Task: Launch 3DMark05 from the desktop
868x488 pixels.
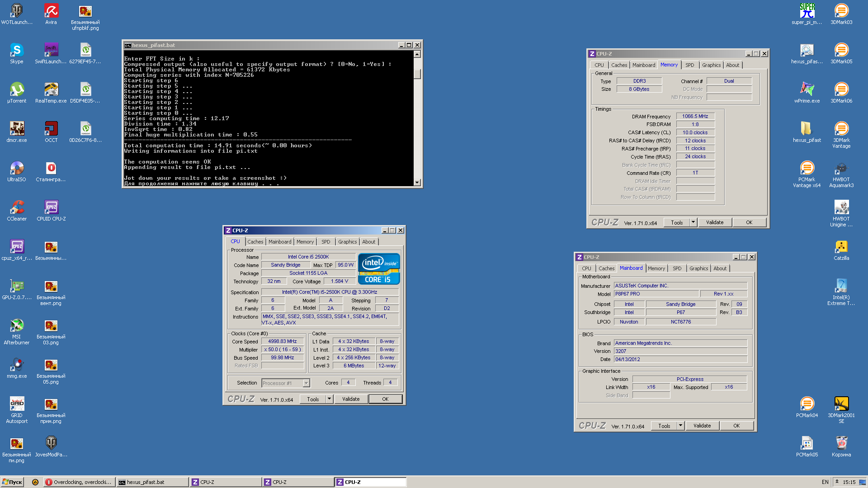Action: click(841, 53)
